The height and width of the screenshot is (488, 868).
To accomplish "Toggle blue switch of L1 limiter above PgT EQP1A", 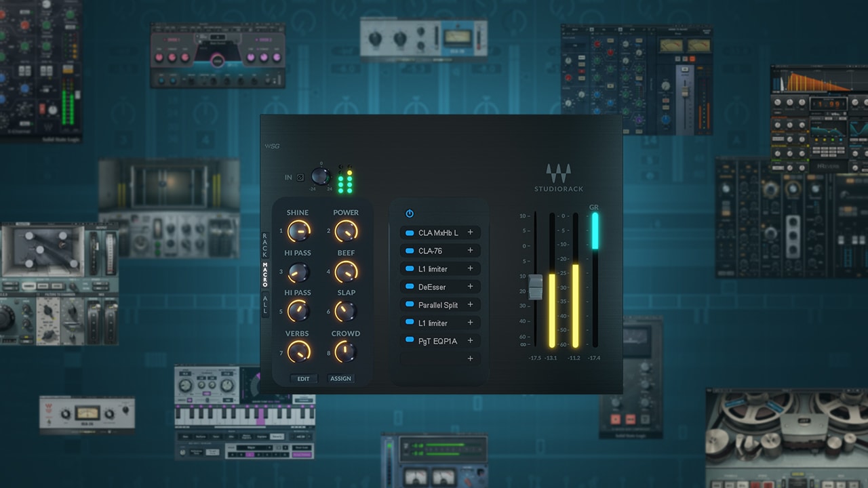I will tap(409, 323).
